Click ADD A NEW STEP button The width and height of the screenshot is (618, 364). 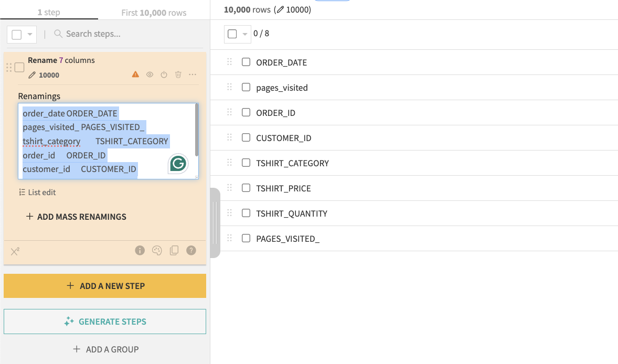click(x=105, y=286)
